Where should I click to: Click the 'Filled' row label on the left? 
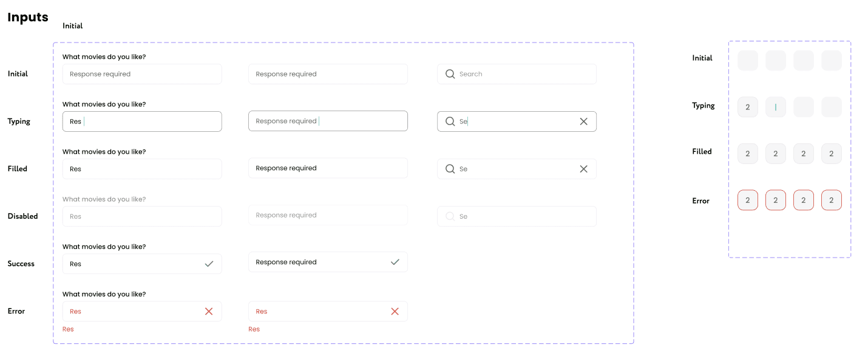point(18,169)
